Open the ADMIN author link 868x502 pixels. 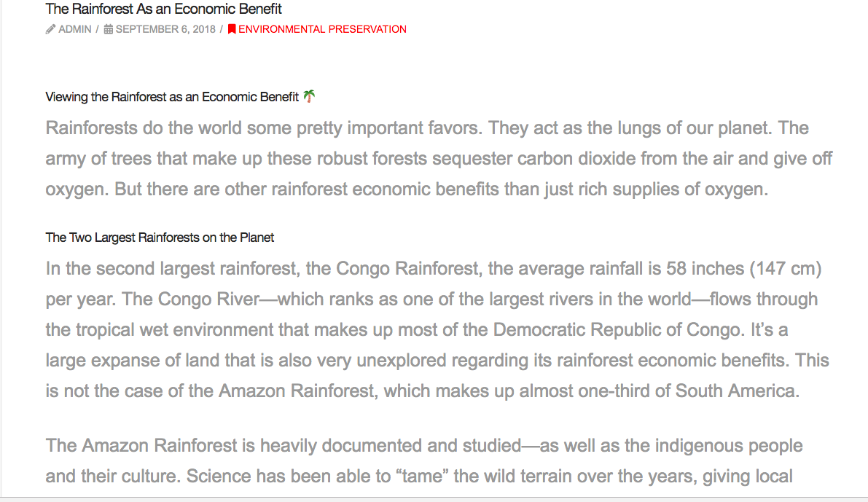[x=75, y=30]
